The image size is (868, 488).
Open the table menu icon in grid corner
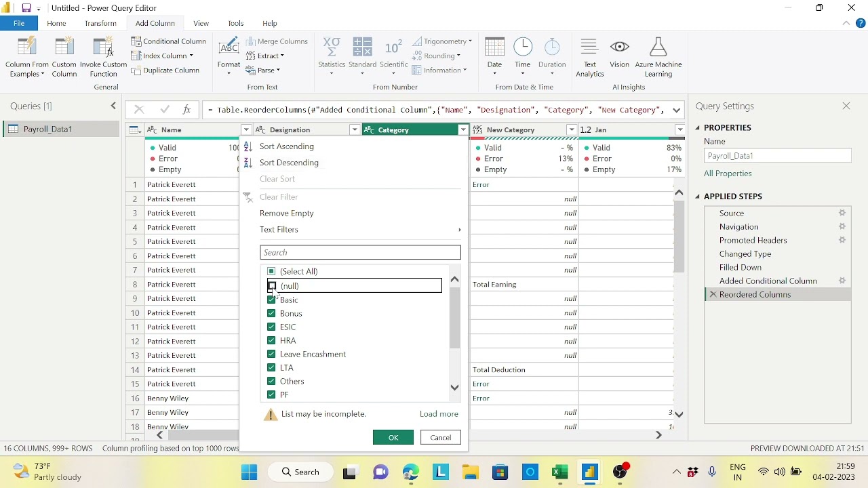pyautogui.click(x=134, y=129)
